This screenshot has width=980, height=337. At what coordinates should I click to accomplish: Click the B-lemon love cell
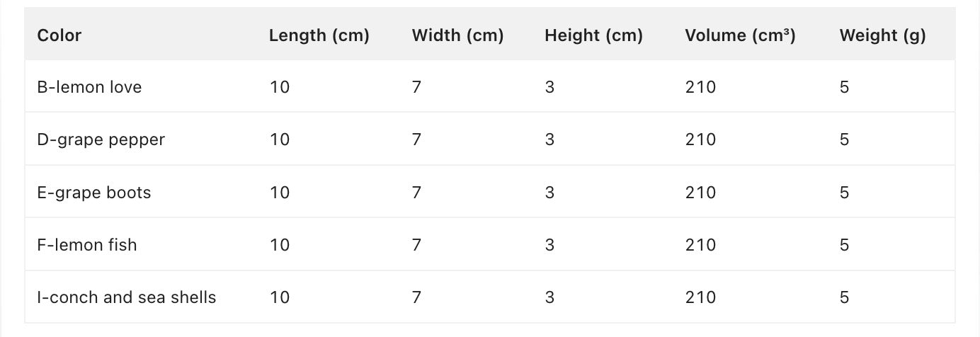[89, 87]
